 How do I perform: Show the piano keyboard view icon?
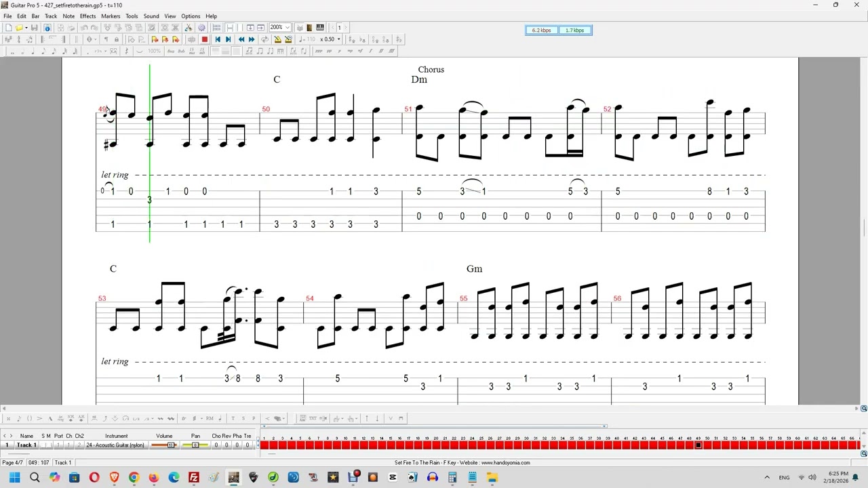[x=320, y=28]
